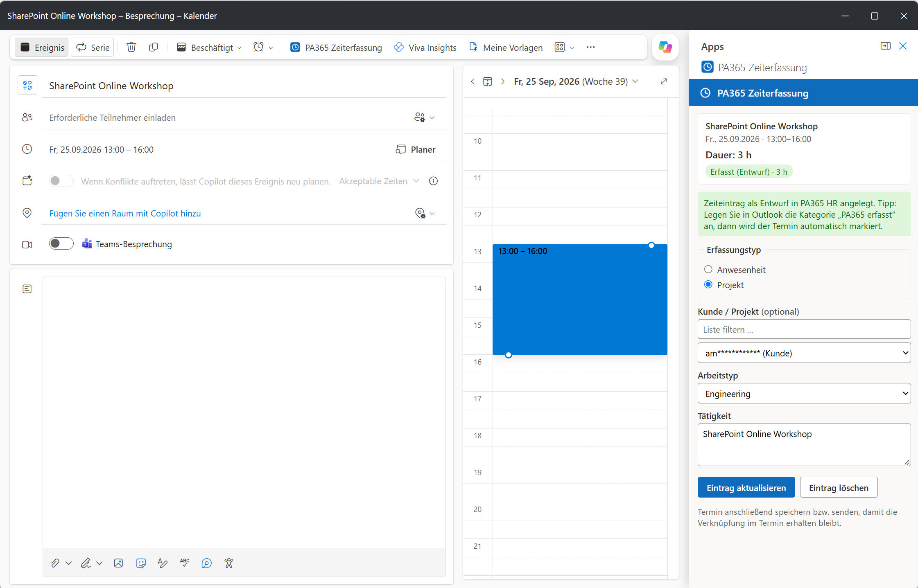Screen dimensions: 918x588
Task: Open the Kunde / Projekt dropdown
Action: [x=804, y=353]
